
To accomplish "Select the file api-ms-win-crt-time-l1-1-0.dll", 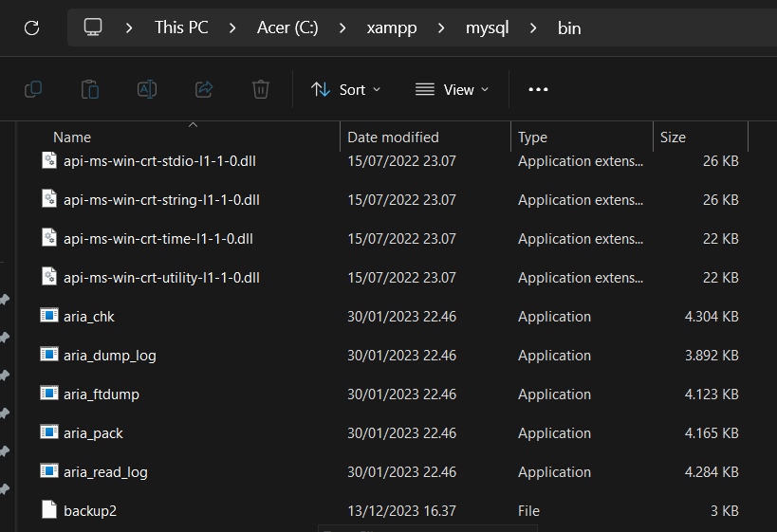I will click(x=158, y=239).
